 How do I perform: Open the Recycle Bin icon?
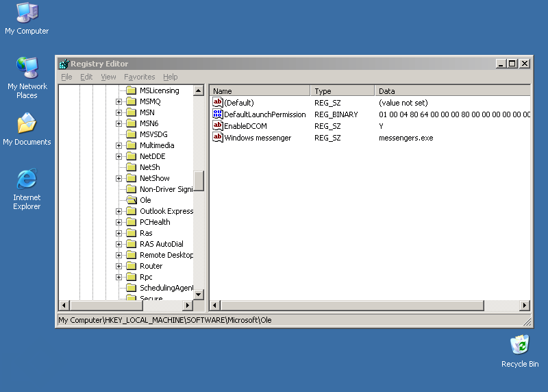coord(520,351)
